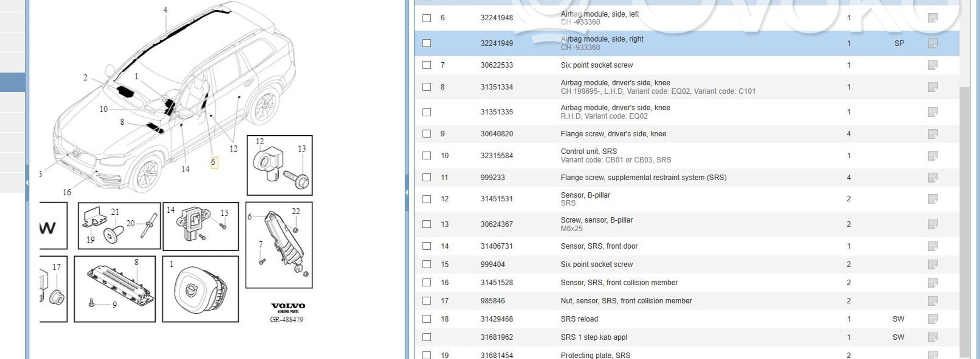Open note icon for Six point socket screw 30622533

pos(932,65)
